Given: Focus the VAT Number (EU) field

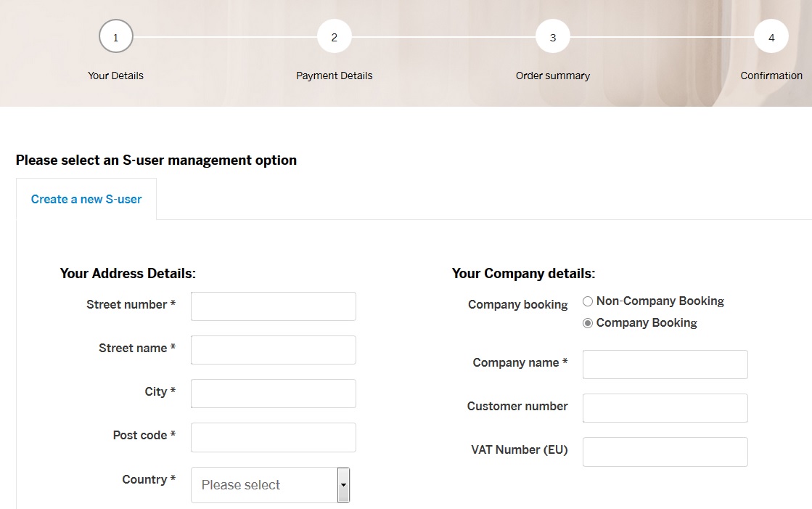Looking at the screenshot, I should [665, 452].
